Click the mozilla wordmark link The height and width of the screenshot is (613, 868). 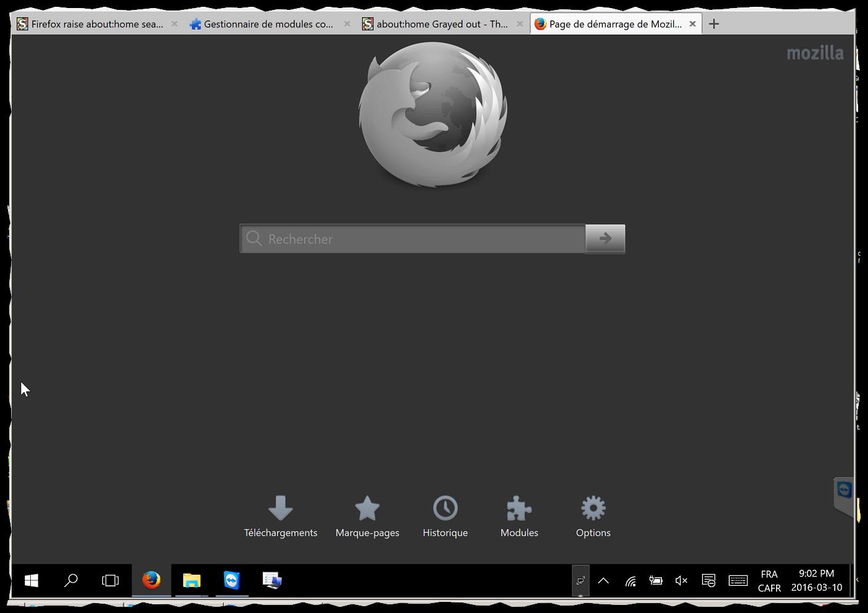click(815, 53)
